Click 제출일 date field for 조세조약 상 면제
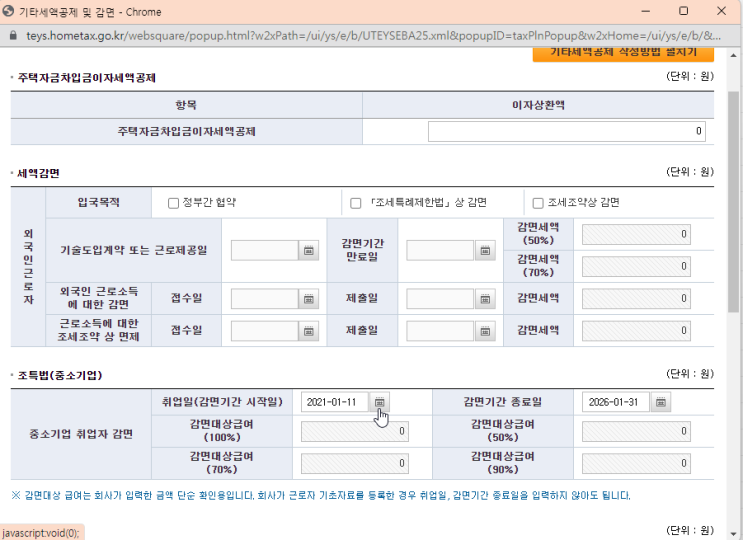The height and width of the screenshot is (540, 743). tap(441, 331)
